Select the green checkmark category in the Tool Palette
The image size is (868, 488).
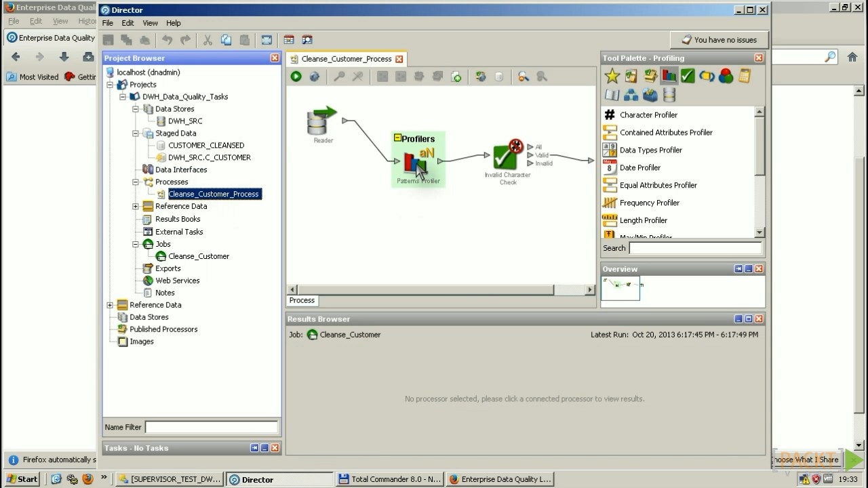tap(688, 76)
